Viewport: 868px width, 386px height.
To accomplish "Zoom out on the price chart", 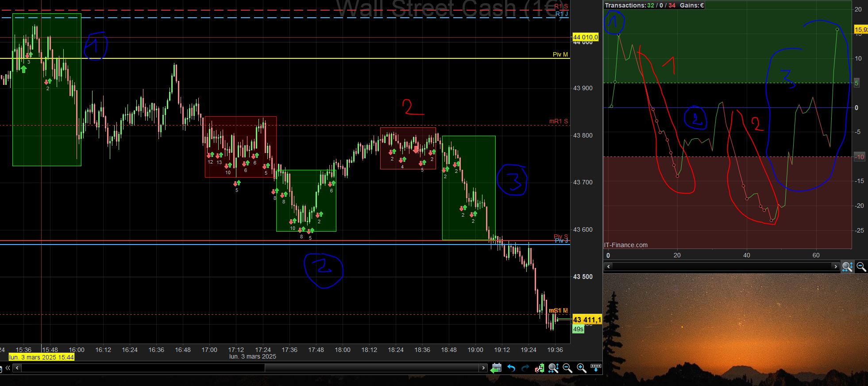I will point(567,368).
